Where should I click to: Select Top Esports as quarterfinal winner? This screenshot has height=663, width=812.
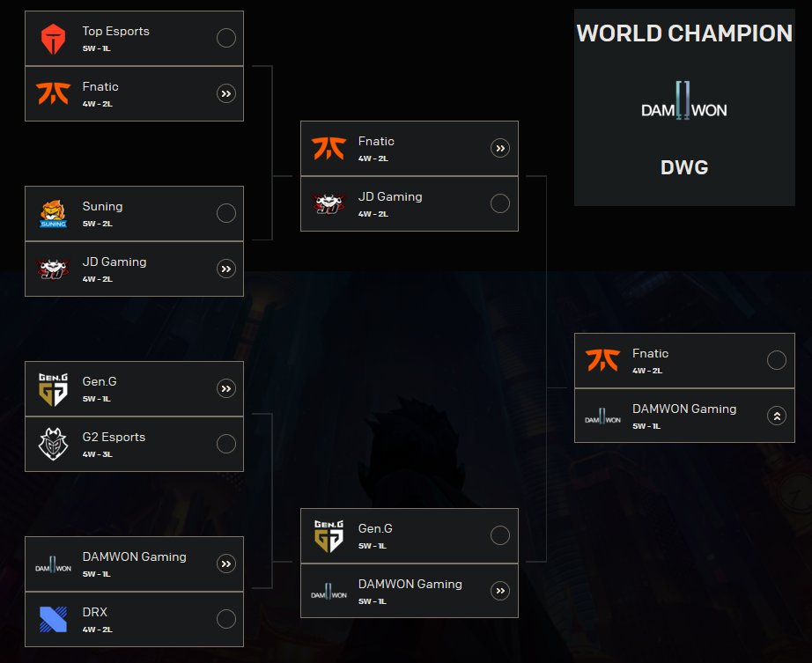(x=226, y=38)
